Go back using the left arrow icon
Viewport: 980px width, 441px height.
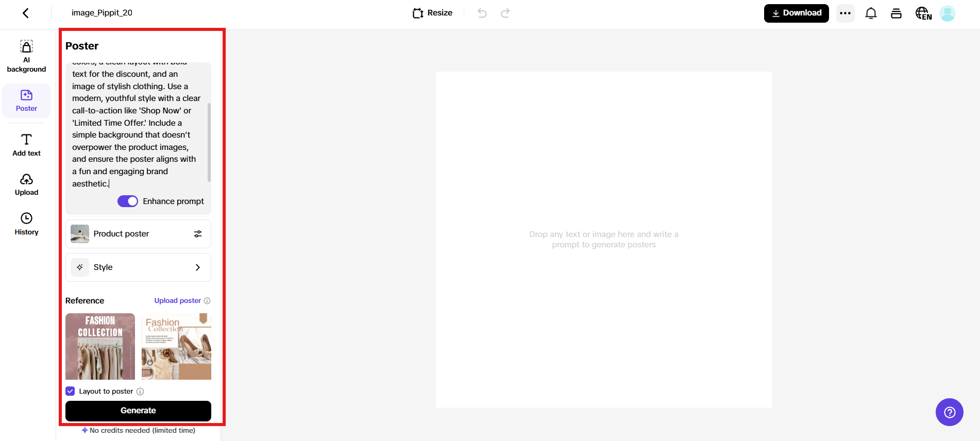coord(26,13)
